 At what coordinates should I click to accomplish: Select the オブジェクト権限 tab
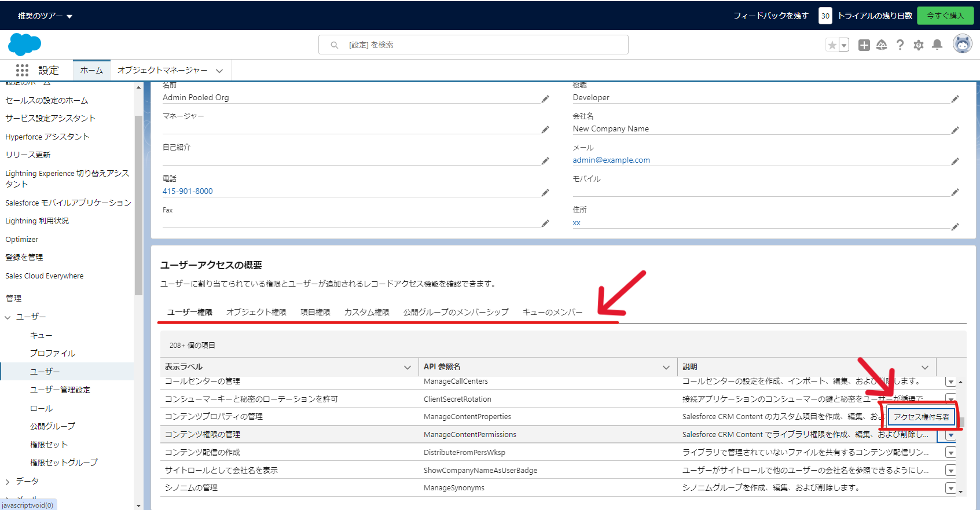tap(256, 312)
